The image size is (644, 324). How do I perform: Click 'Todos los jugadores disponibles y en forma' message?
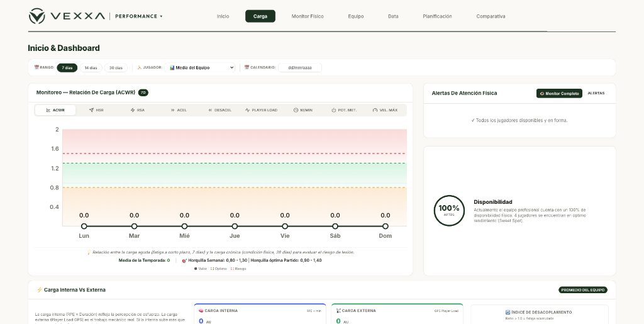(x=519, y=120)
